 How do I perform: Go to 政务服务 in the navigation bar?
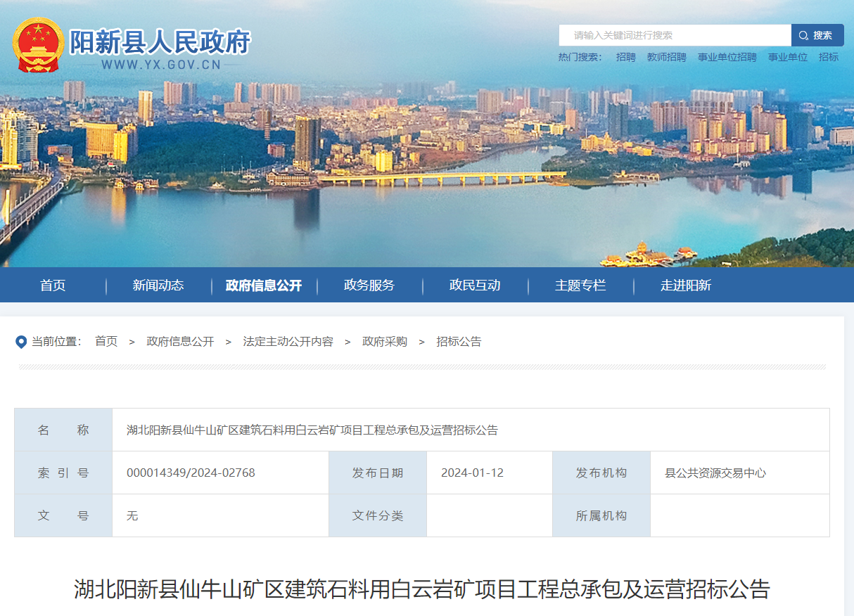(x=369, y=285)
